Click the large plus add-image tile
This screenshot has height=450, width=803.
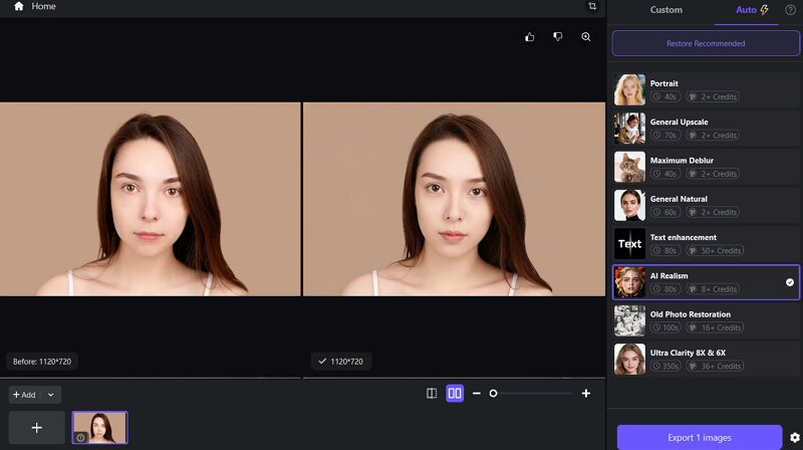[x=37, y=427]
